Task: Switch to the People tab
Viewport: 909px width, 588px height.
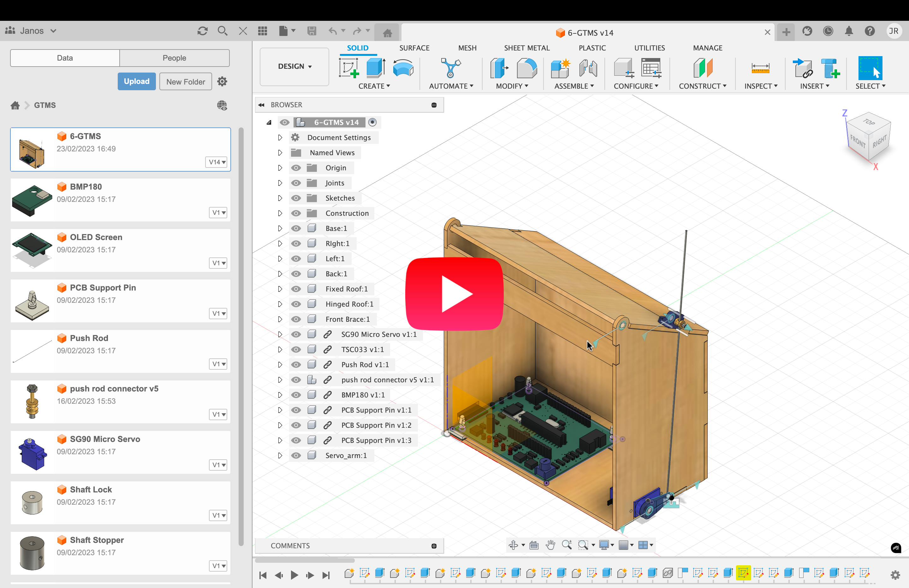Action: 174,58
